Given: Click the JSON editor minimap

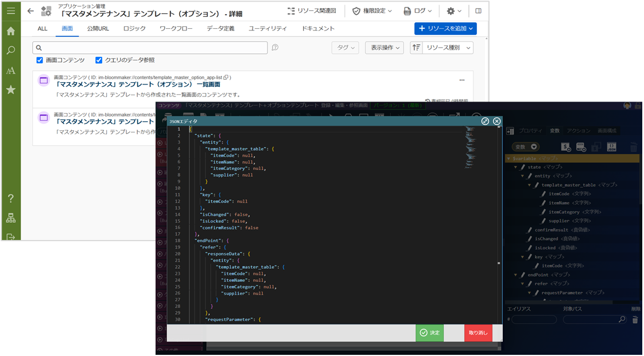Looking at the screenshot, I should pyautogui.click(x=470, y=148).
